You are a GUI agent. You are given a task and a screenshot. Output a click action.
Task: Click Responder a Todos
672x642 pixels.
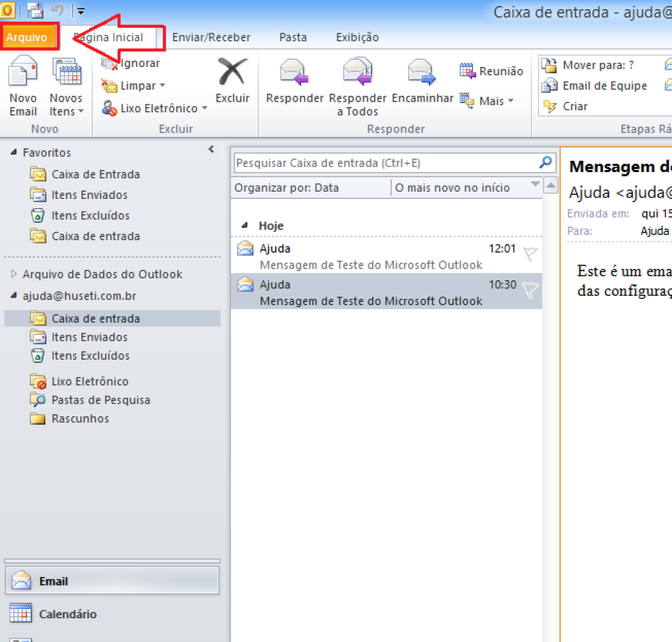click(358, 87)
